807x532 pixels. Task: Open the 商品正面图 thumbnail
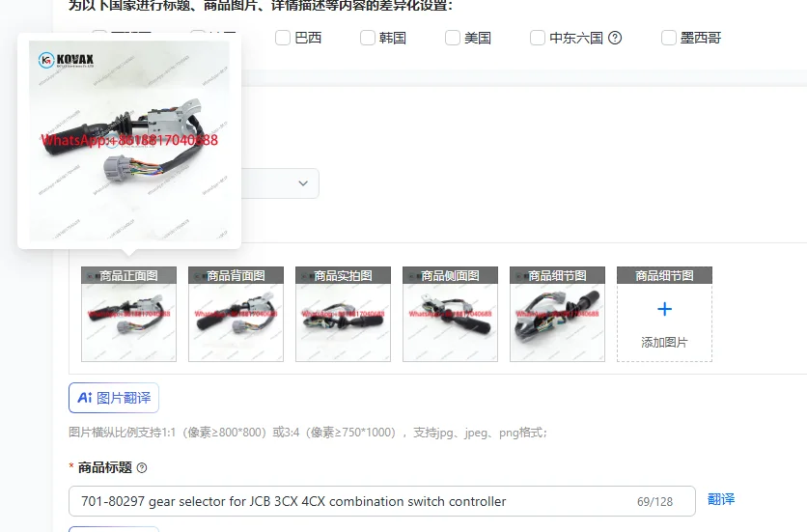(128, 314)
